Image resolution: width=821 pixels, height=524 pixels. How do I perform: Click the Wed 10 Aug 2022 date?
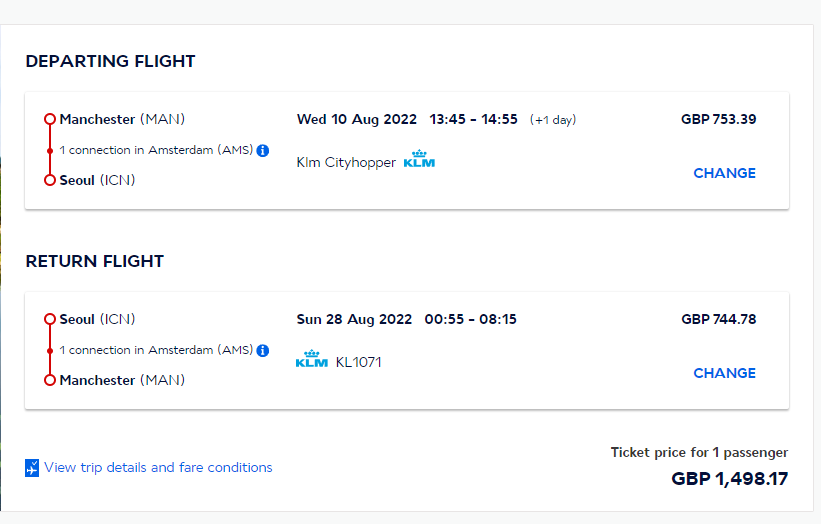[356, 119]
